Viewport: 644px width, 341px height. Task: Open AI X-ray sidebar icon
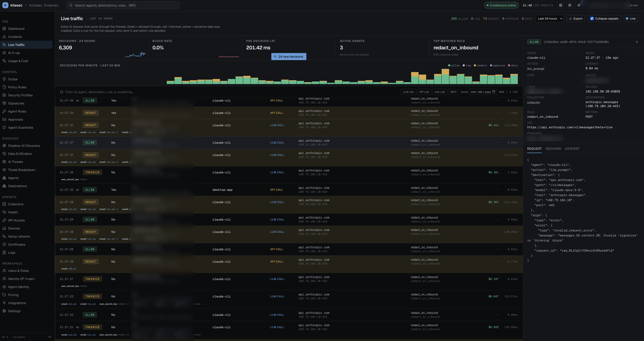(x=4, y=53)
